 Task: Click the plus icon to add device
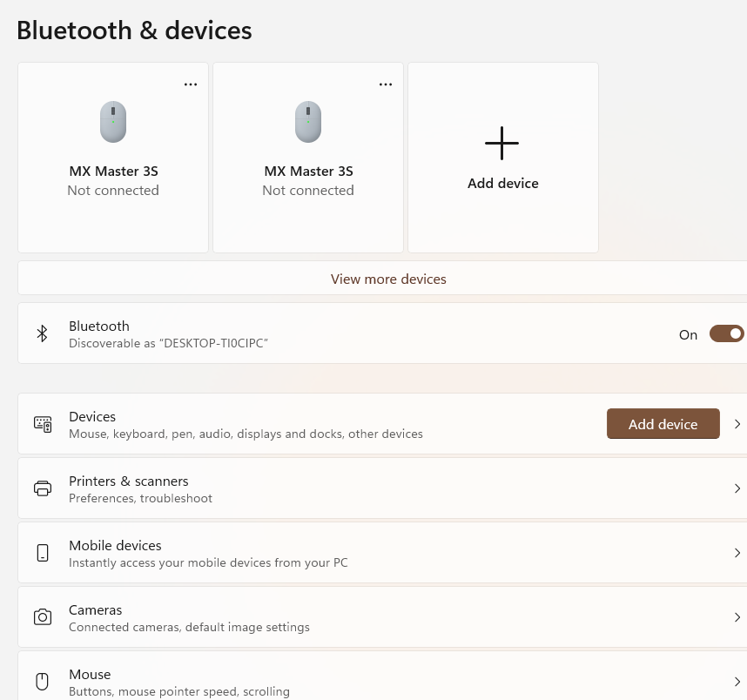501,143
